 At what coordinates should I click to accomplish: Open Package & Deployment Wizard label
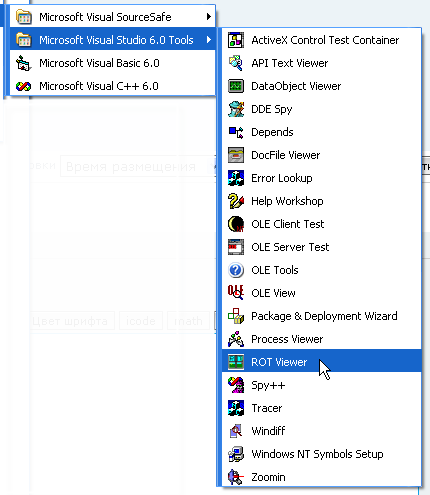pyautogui.click(x=324, y=316)
